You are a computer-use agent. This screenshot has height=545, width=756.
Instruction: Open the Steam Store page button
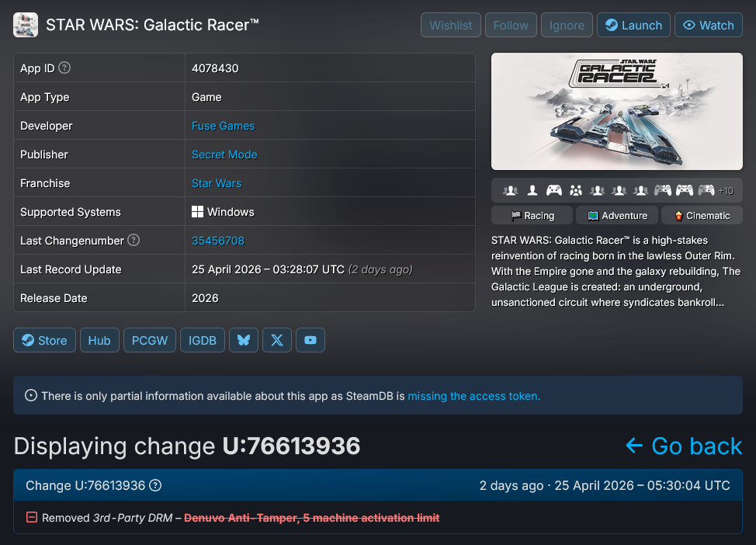point(44,341)
